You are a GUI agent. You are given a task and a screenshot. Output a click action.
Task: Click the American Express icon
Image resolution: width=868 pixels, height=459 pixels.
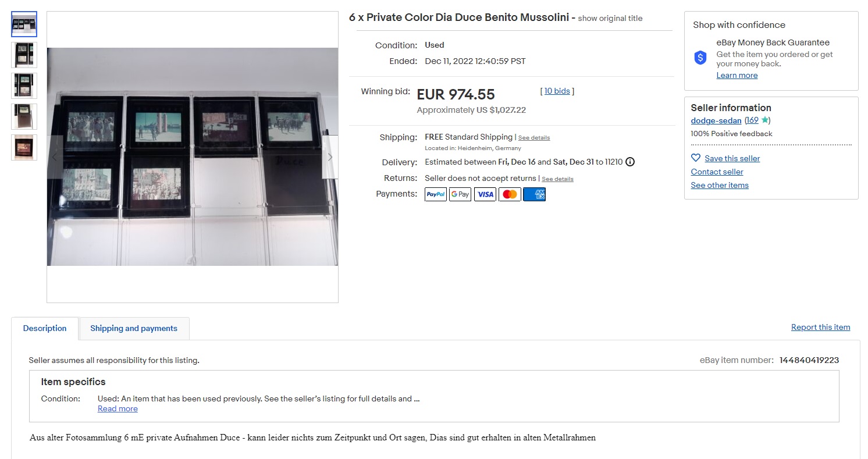[x=534, y=194]
